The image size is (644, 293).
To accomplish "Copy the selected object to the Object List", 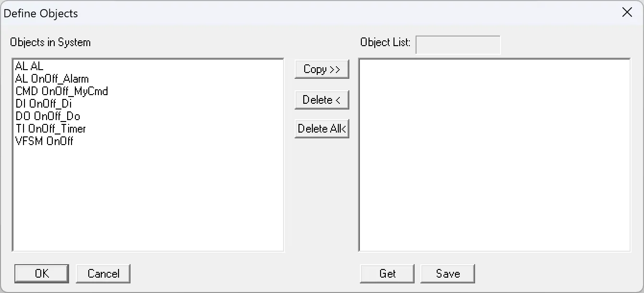I will 322,69.
